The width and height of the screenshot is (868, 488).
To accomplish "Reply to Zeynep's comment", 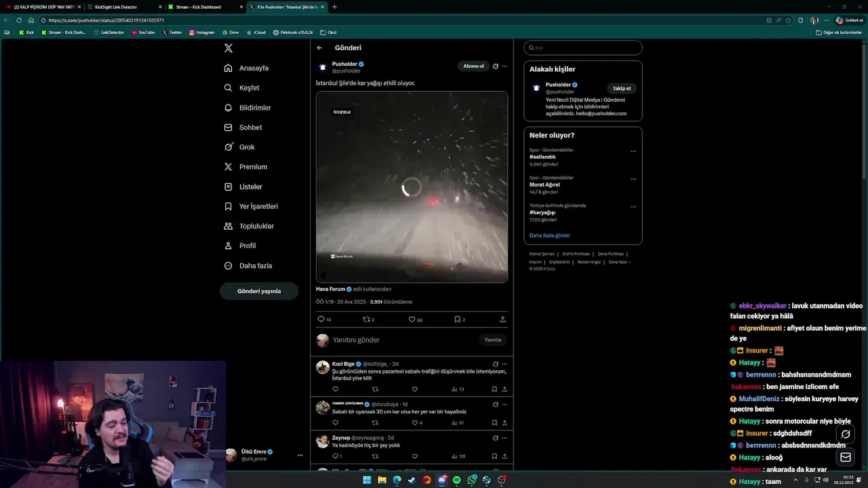I will pos(335,456).
